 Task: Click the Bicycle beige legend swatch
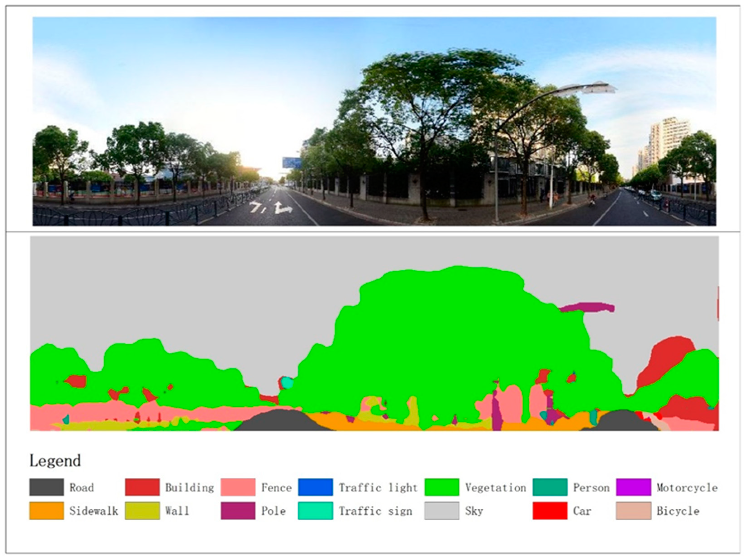coord(633,511)
